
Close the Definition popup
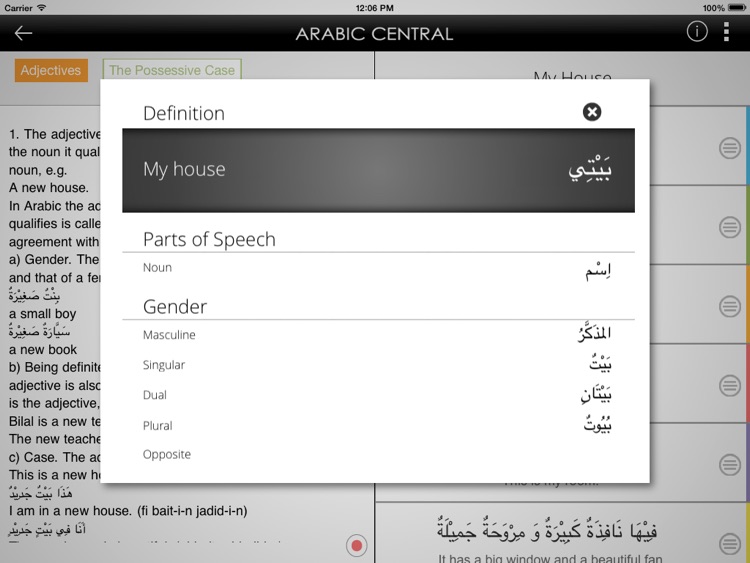pos(592,112)
